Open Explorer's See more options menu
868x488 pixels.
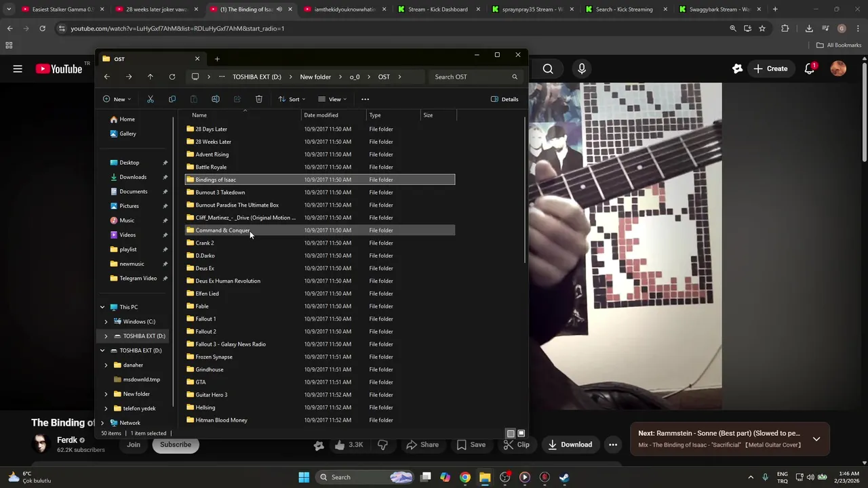(x=365, y=99)
